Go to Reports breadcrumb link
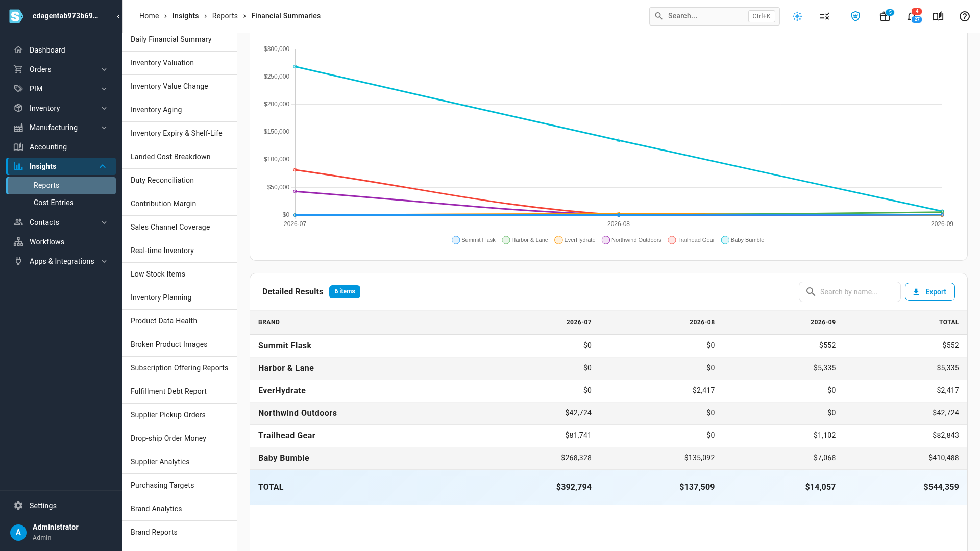This screenshot has height=551, width=980. (x=225, y=16)
